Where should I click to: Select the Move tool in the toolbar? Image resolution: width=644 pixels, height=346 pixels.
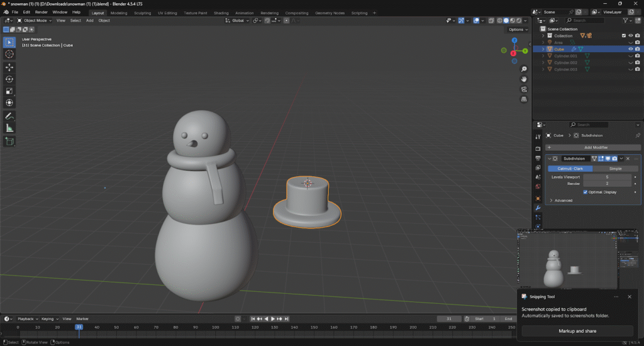(9, 67)
